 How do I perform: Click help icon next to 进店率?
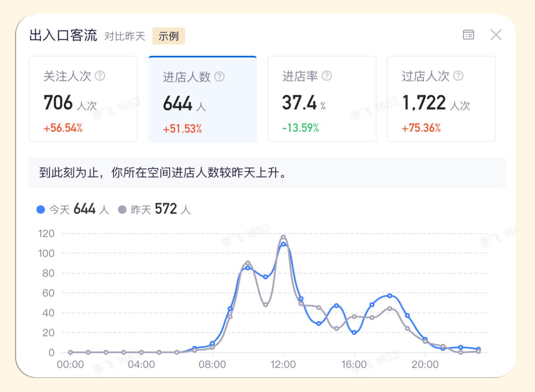327,76
